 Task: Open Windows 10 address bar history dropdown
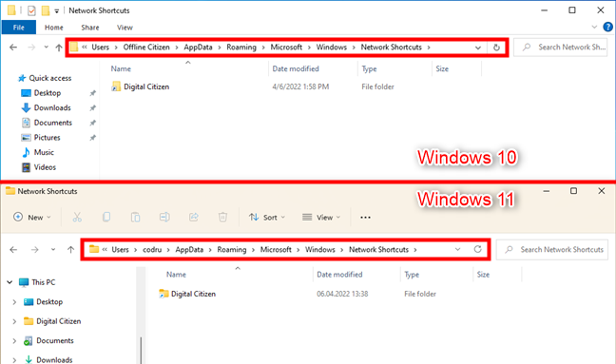point(478,48)
